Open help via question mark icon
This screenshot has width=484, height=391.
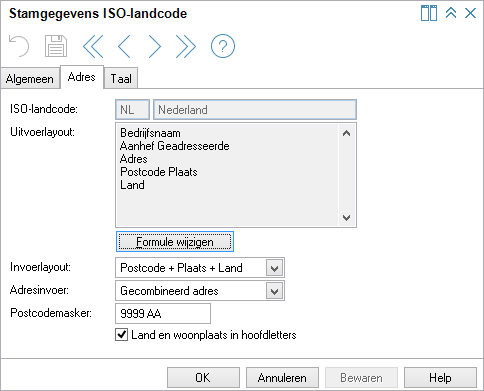(x=223, y=46)
